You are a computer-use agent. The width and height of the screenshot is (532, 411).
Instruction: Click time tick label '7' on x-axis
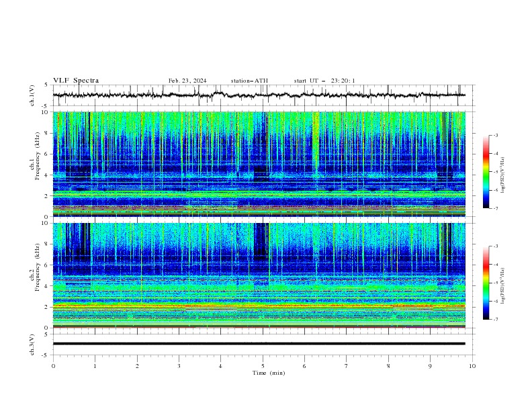(347, 366)
